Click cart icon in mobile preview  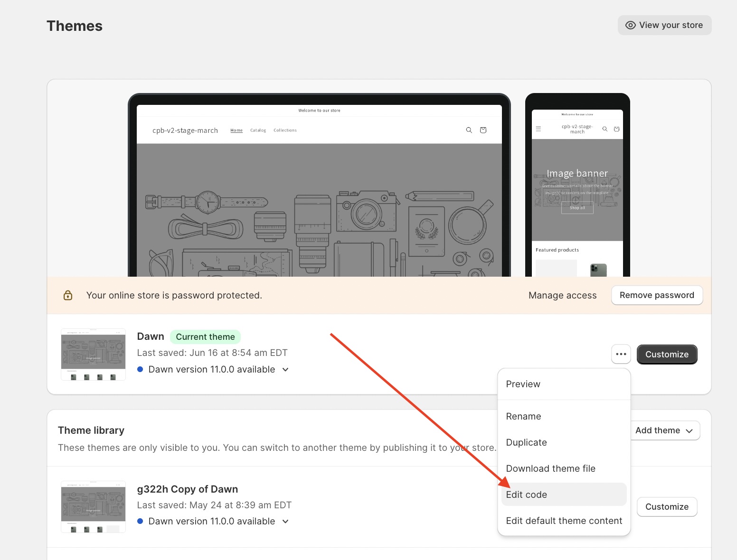pos(616,129)
